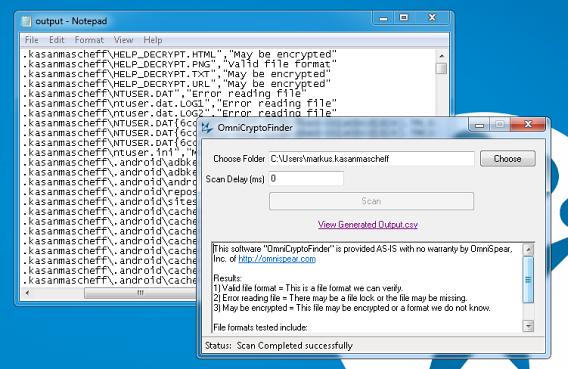The width and height of the screenshot is (568, 369).
Task: Click Notepad horizontal scrollbar left arrow
Action: 28,293
